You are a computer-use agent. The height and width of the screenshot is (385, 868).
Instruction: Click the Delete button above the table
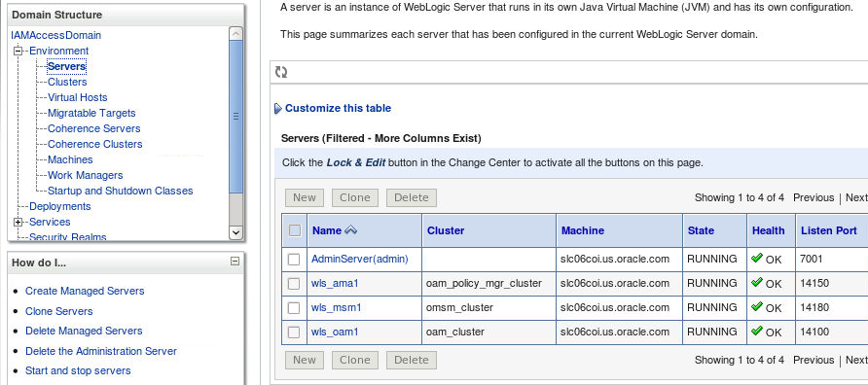(412, 197)
